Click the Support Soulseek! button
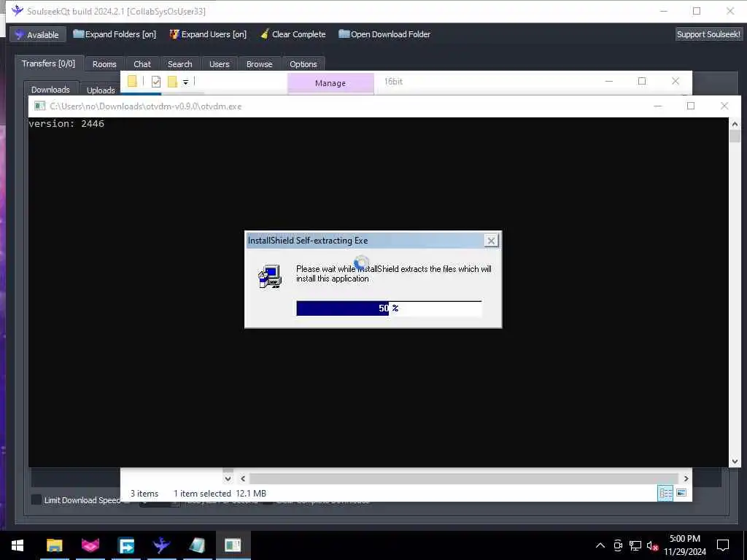 708,34
